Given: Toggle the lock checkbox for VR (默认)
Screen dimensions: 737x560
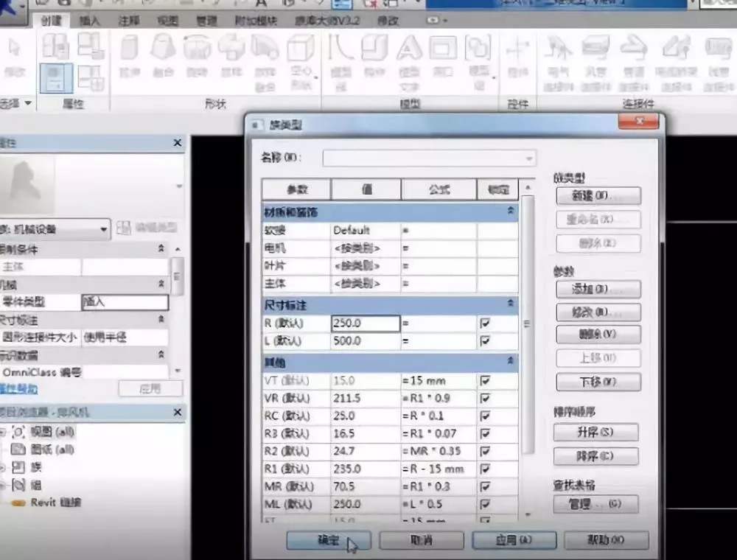Looking at the screenshot, I should click(485, 399).
